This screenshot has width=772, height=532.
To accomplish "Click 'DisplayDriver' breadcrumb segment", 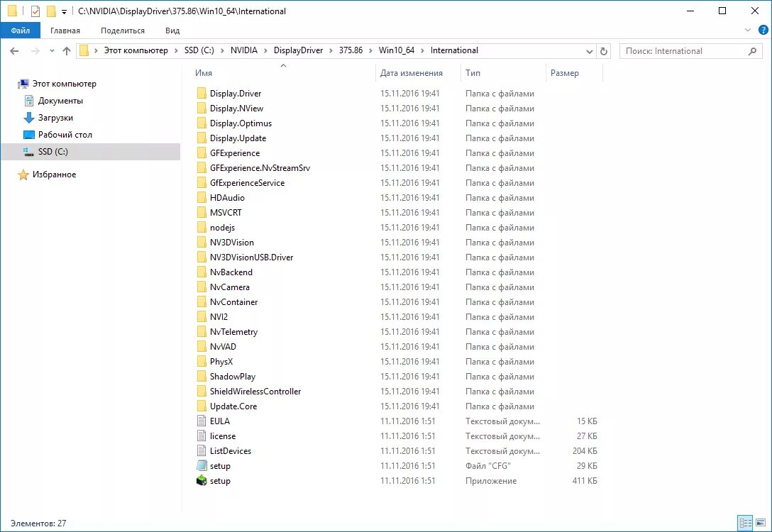I will [298, 50].
